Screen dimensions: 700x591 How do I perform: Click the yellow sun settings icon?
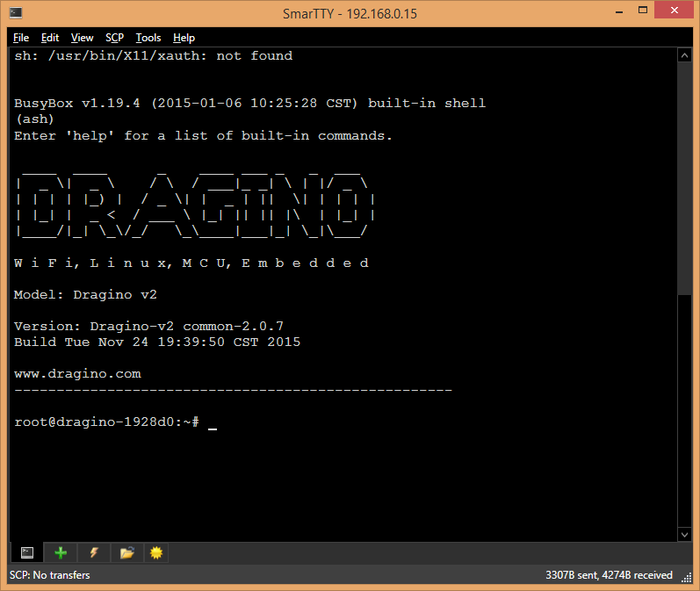(156, 553)
